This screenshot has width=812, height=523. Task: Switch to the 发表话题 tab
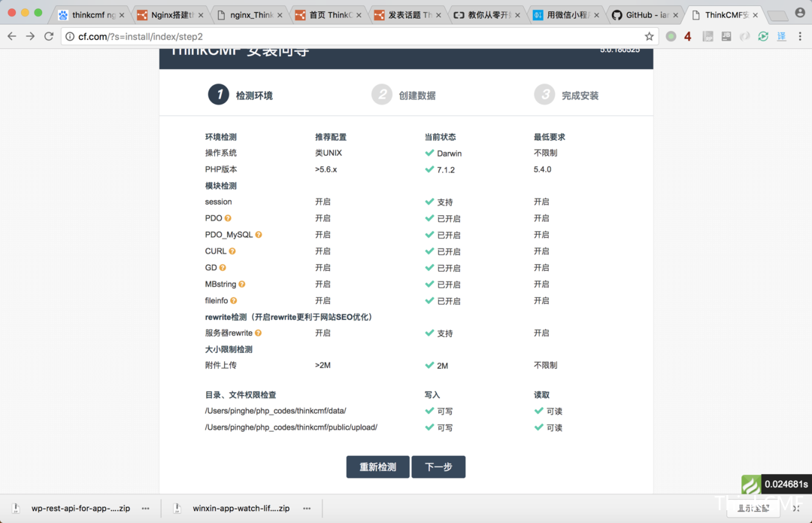[408, 15]
